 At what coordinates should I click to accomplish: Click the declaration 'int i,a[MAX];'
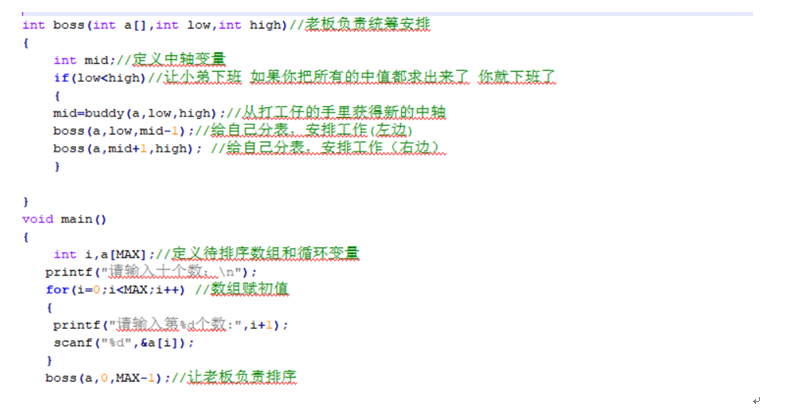104,254
